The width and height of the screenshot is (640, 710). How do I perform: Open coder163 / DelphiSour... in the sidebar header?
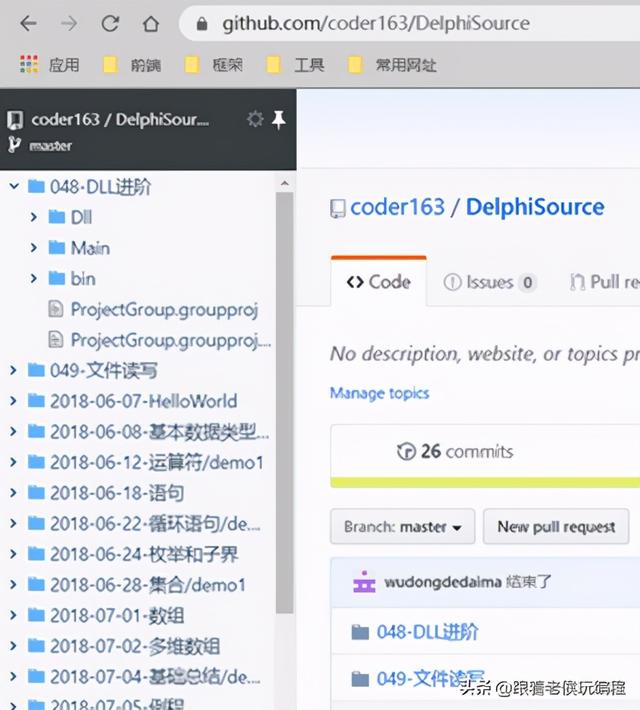tap(120, 120)
